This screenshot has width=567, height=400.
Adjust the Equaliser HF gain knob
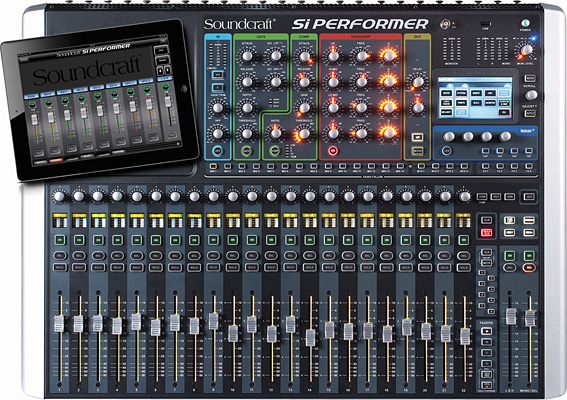click(x=333, y=56)
